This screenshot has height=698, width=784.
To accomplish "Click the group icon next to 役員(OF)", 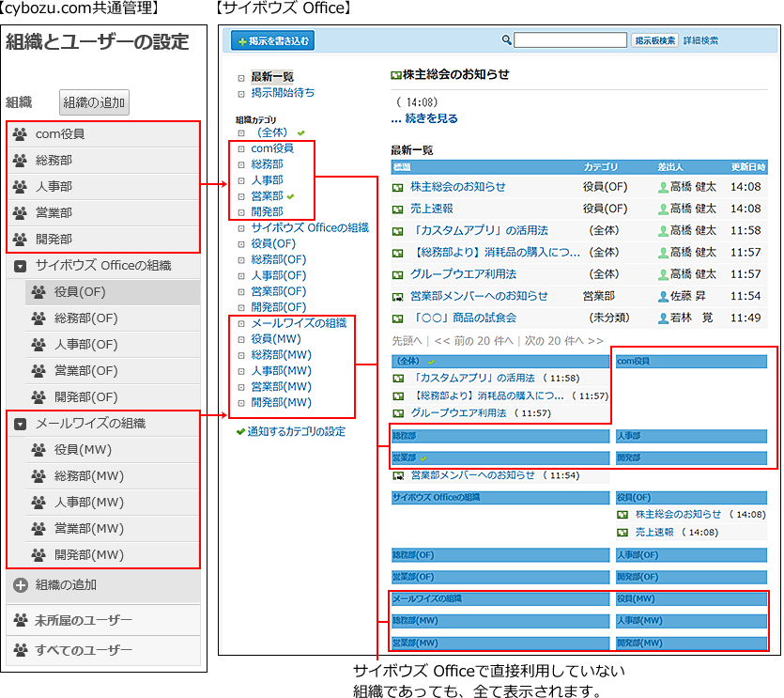I will click(39, 292).
